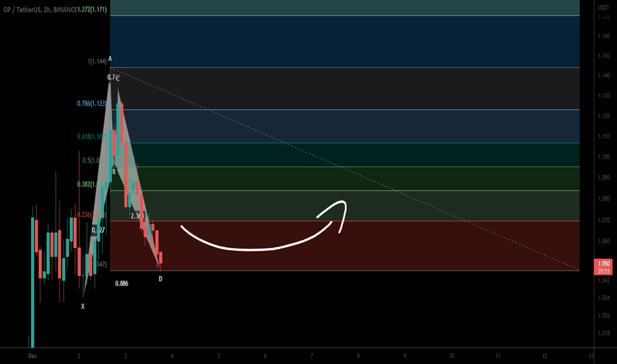
Task: Click the 1(1.144) Fibonacci level label
Action: point(97,62)
